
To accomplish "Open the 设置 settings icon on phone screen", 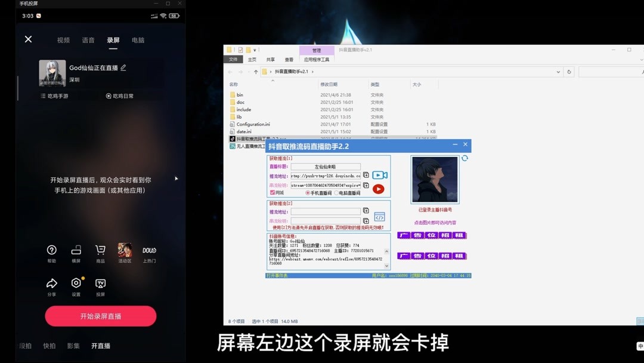I will click(76, 284).
